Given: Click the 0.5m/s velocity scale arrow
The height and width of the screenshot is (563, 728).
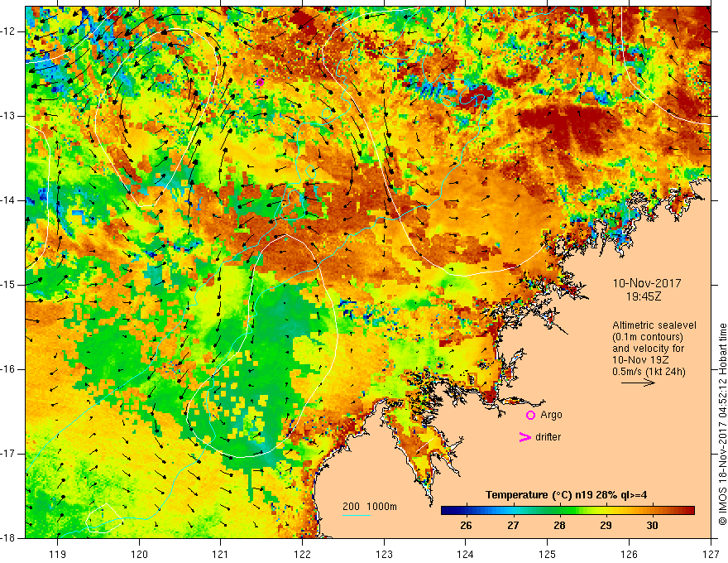Looking at the screenshot, I should point(638,383).
